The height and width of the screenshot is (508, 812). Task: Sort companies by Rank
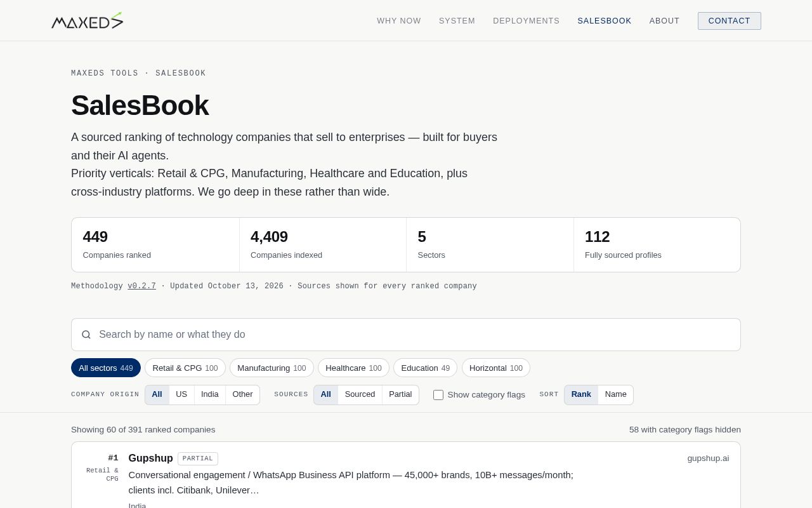tap(581, 394)
